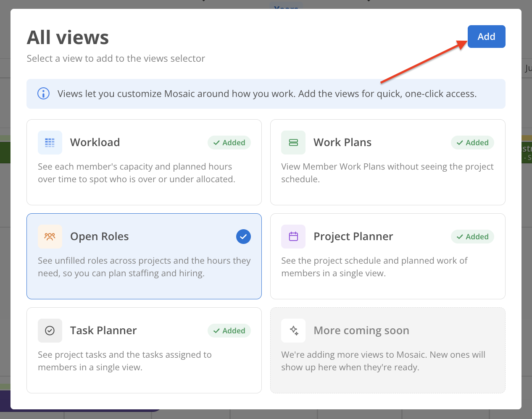Click Open Roles description about unfilled roles

144,267
